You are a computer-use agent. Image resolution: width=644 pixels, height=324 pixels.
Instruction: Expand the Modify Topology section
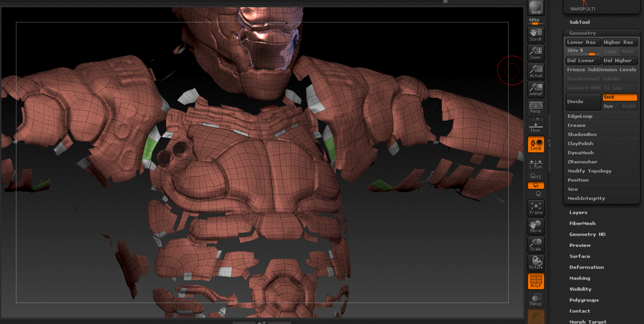pos(589,171)
